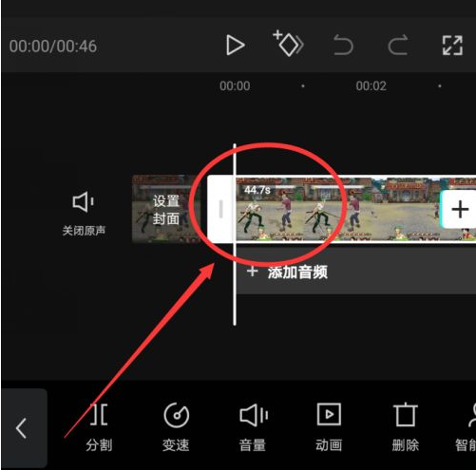Open the 变速 speed tool

176,427
